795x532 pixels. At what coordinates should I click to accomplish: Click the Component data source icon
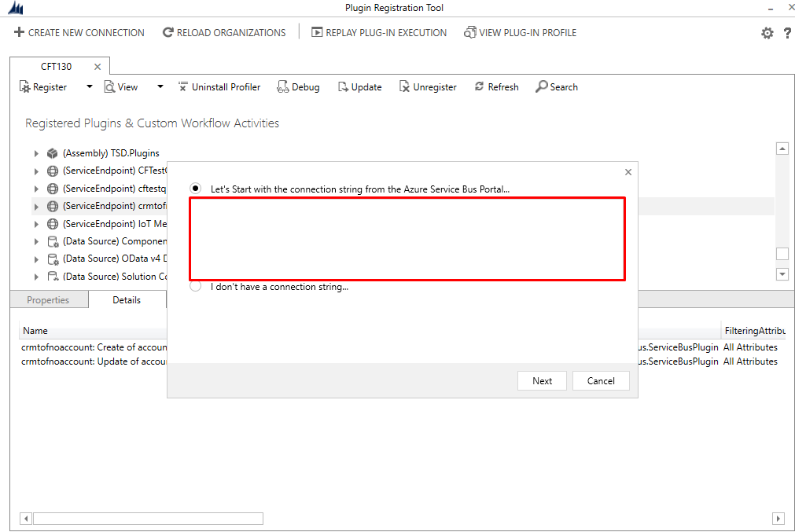click(x=53, y=241)
